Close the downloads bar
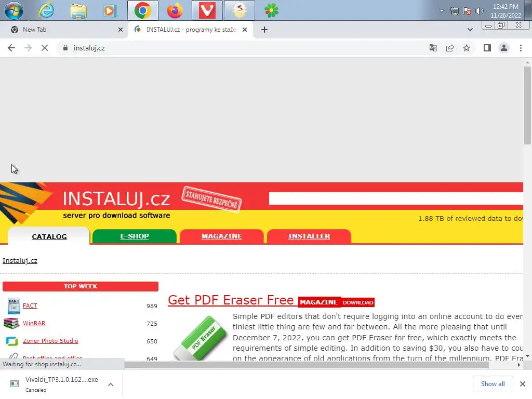The height and width of the screenshot is (399, 532). pos(523,384)
